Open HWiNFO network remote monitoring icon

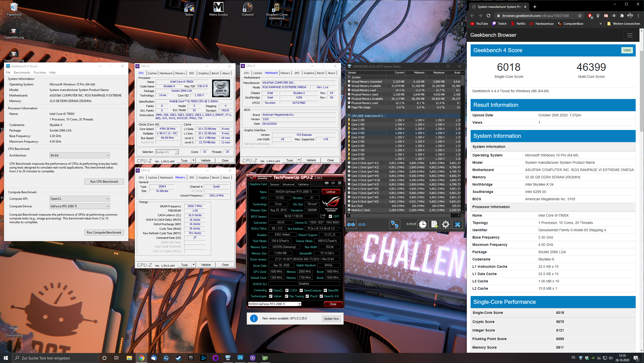click(395, 224)
